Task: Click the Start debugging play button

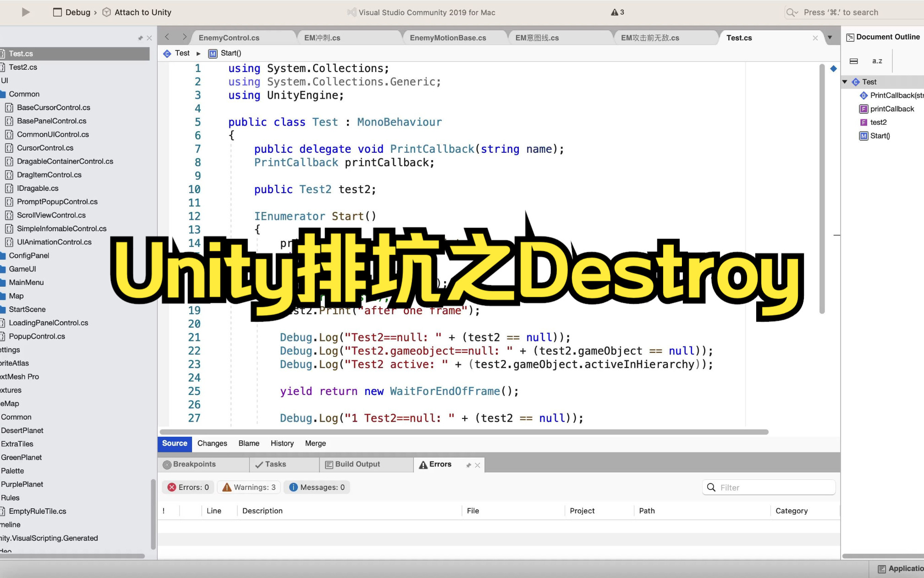Action: (25, 12)
